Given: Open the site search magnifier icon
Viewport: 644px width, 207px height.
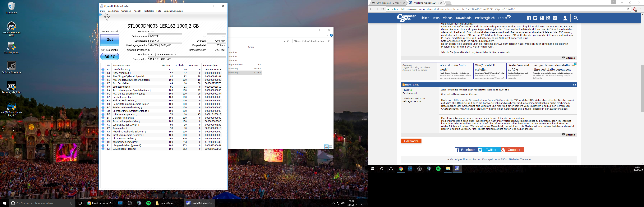Looking at the screenshot, I should click(x=576, y=18).
